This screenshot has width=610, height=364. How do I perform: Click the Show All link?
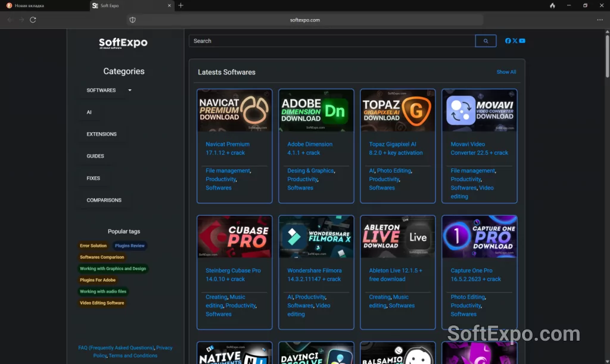point(506,72)
